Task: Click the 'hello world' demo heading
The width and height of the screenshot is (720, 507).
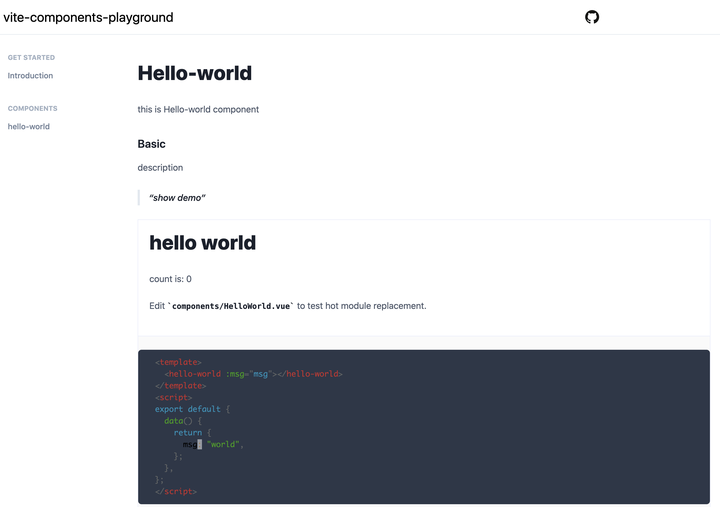Action: tap(203, 243)
